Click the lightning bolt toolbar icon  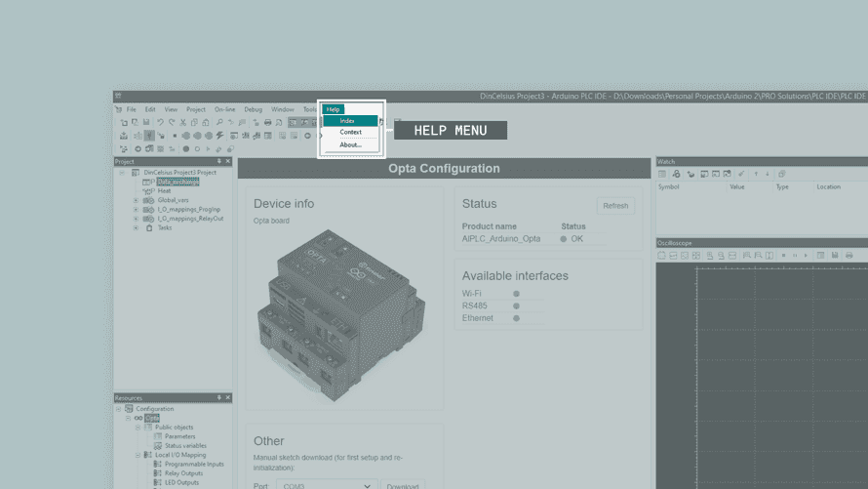click(x=219, y=135)
